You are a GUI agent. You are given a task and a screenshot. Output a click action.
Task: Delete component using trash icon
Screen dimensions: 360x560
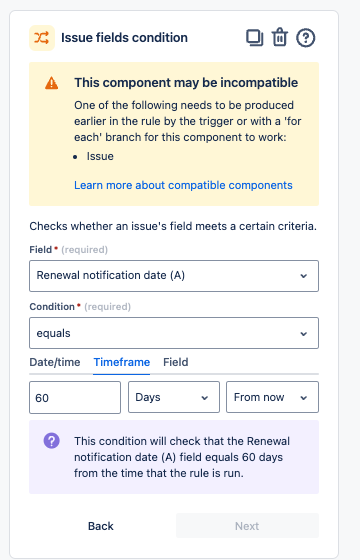(x=280, y=38)
